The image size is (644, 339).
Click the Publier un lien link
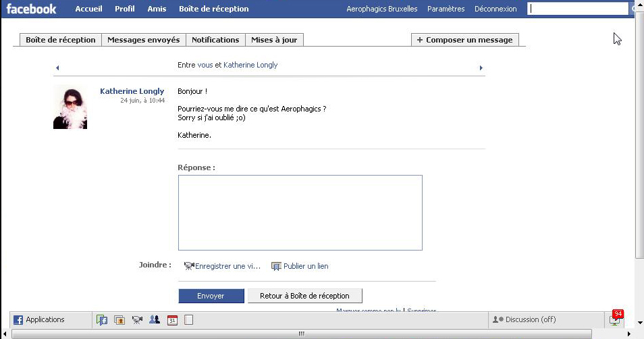coord(305,266)
